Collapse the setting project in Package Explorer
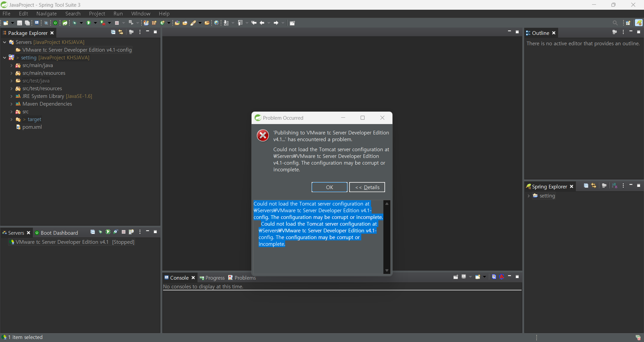The width and height of the screenshot is (644, 342). (x=5, y=58)
